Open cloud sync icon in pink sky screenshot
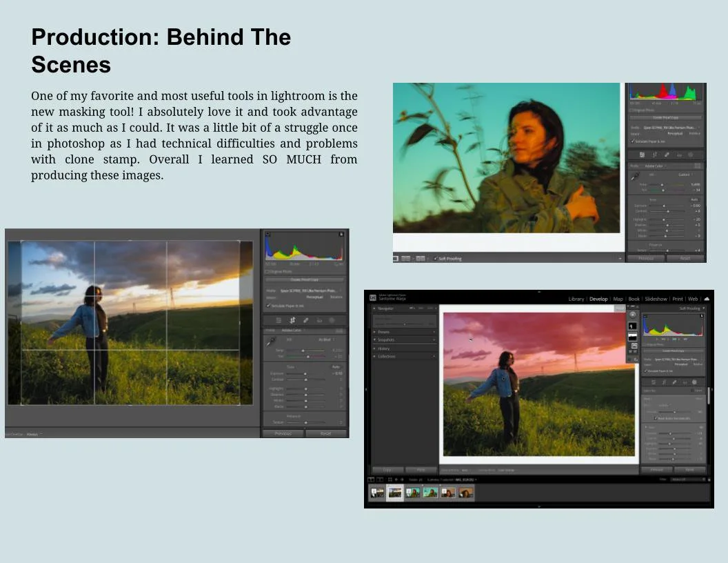Viewport: 728px width, 563px height. [707, 299]
